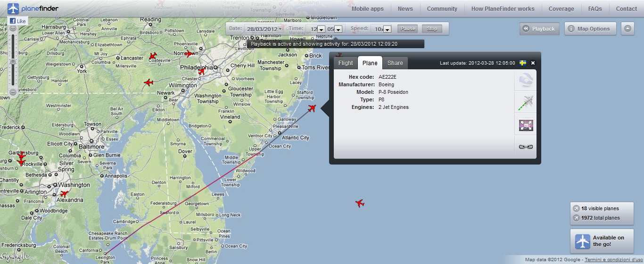Click the manufacturer value Boeing
The width and height of the screenshot is (644, 264).
386,84
